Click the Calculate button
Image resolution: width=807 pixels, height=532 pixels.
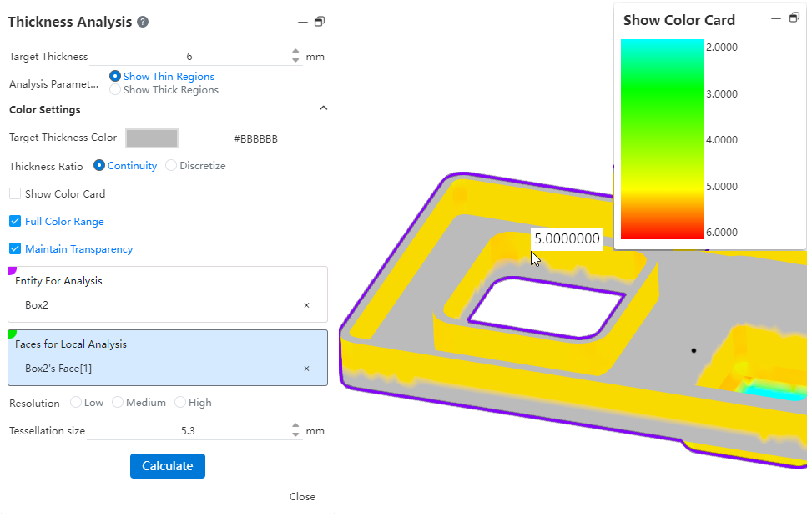168,466
